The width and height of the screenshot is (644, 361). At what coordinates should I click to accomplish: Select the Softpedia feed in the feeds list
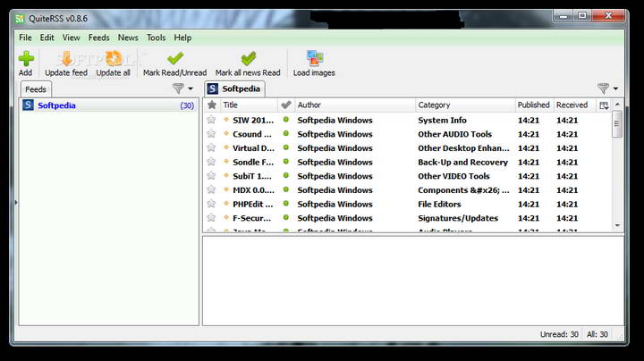pos(108,105)
